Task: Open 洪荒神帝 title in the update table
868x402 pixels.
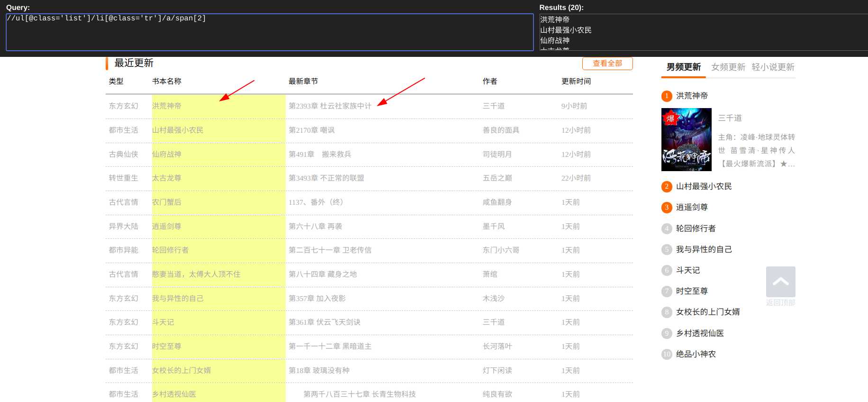Action: point(166,106)
